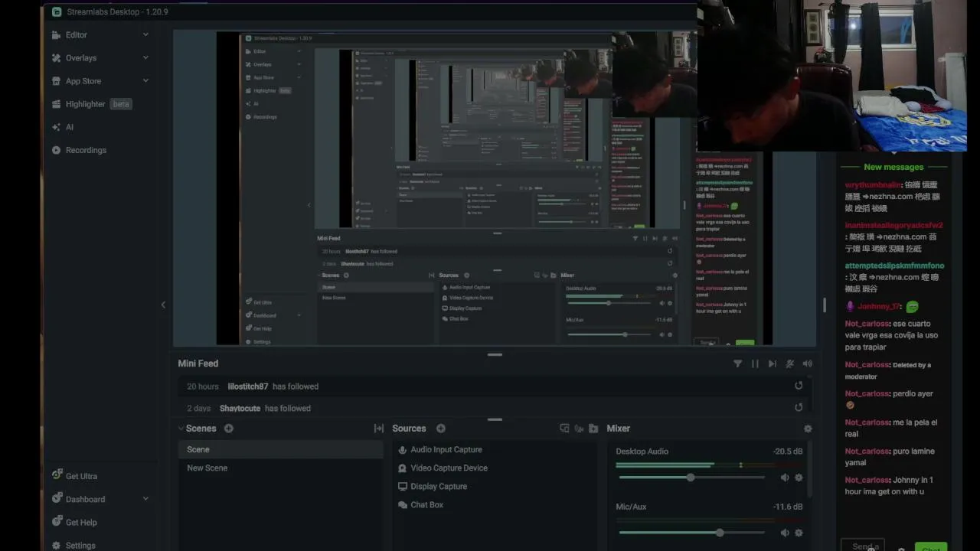
Task: Open Mic/Aux settings gear
Action: click(799, 533)
